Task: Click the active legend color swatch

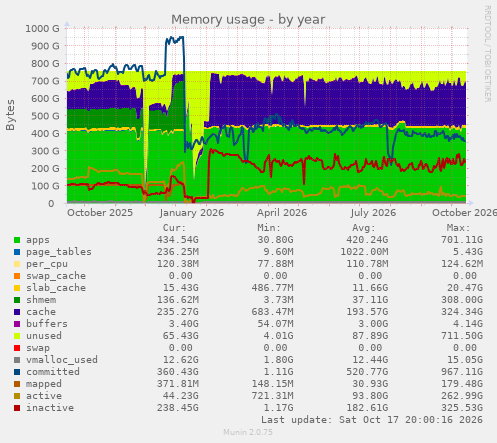Action: tap(17, 396)
